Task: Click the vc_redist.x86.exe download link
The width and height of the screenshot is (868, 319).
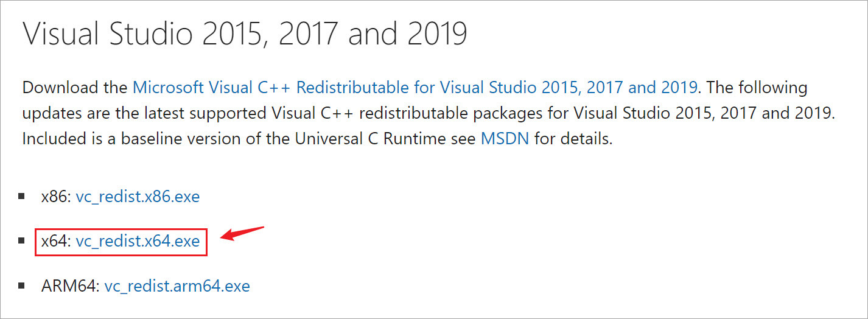Action: pyautogui.click(x=138, y=197)
